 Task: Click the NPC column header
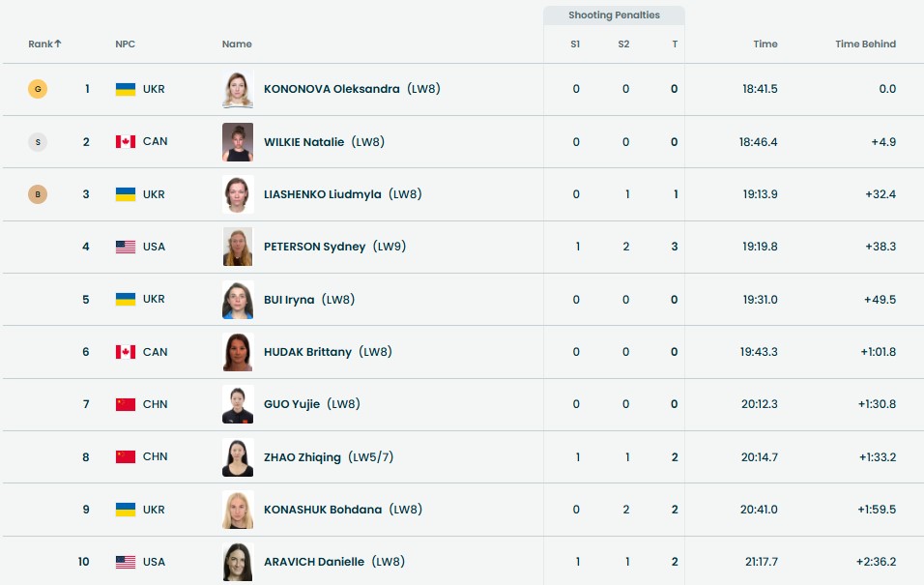point(125,44)
